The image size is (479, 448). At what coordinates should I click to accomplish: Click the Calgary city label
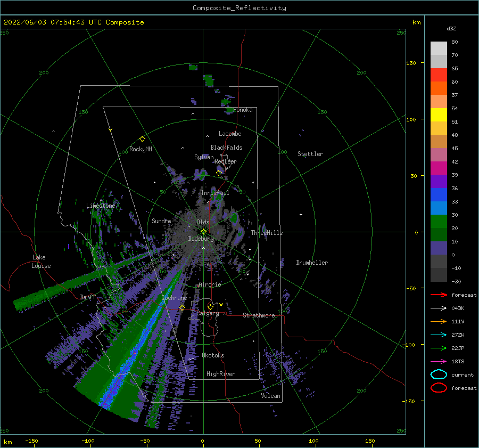coord(208,313)
